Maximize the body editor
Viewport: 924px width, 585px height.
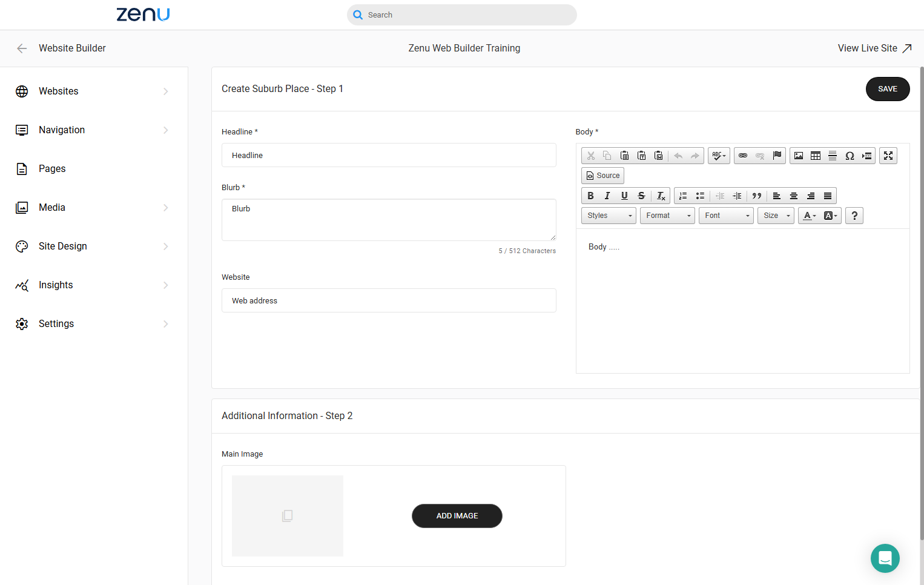pos(888,156)
